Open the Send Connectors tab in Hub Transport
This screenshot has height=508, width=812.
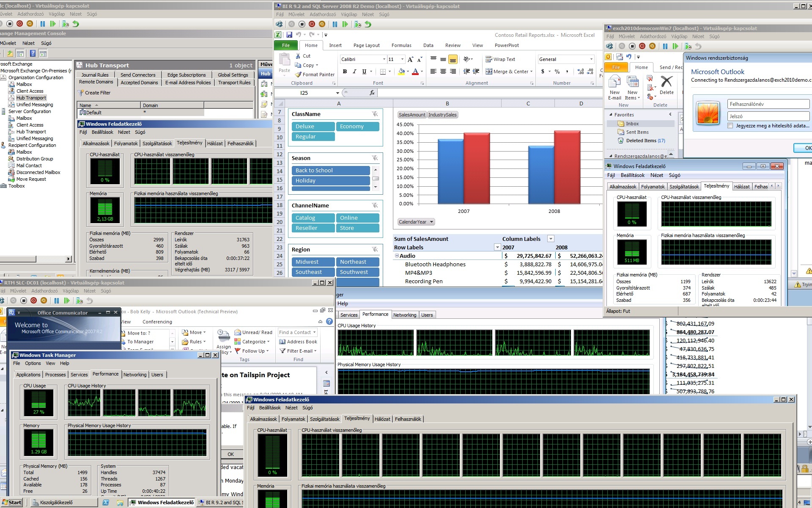pos(138,75)
